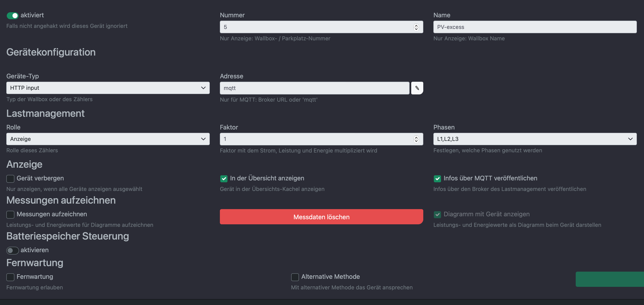The height and width of the screenshot is (305, 644).
Task: Toggle 'Diagramm mit Gerät anzeigen' checkbox
Action: click(437, 215)
